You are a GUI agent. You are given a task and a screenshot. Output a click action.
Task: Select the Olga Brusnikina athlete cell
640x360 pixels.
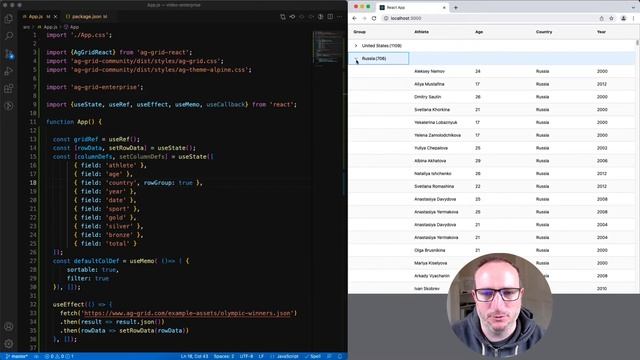click(x=429, y=250)
